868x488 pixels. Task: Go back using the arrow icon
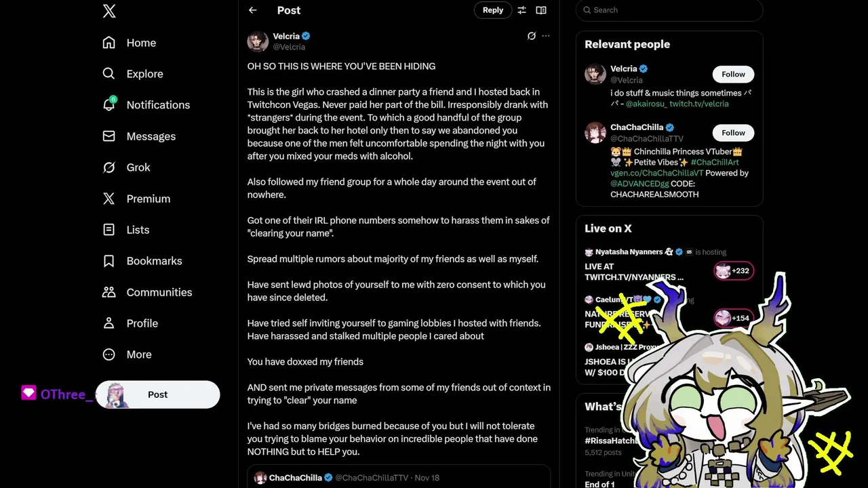[x=253, y=10]
